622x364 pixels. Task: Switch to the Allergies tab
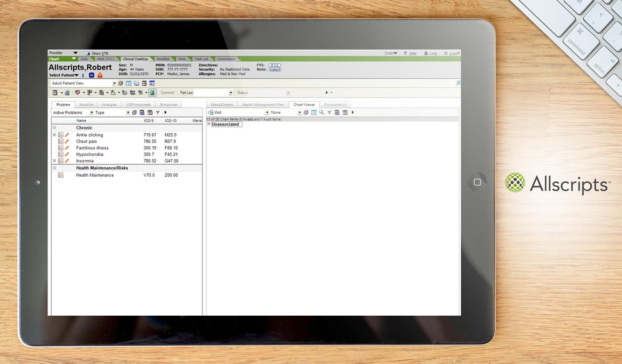(109, 105)
